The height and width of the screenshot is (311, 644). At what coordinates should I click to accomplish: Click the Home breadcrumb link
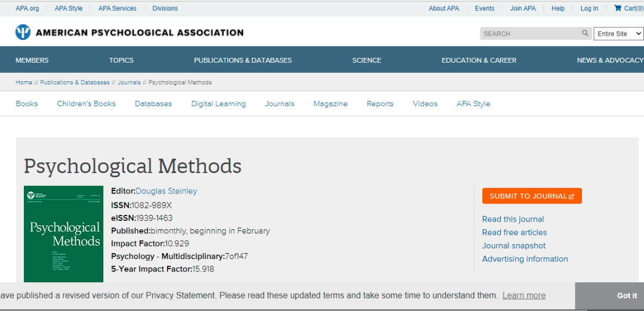(24, 82)
